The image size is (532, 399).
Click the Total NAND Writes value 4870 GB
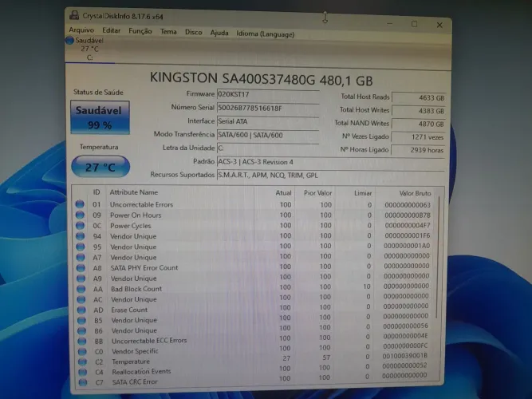click(x=418, y=124)
